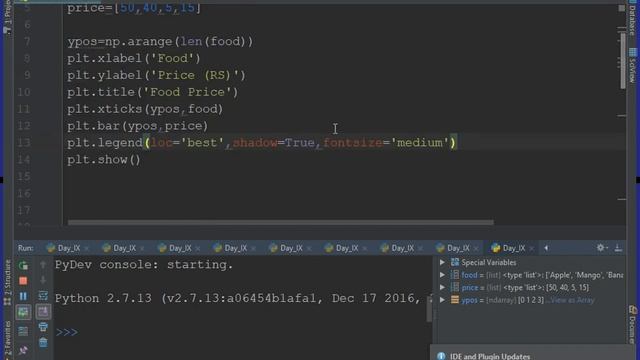Stop the console with red square icon
The width and height of the screenshot is (640, 360).
pyautogui.click(x=23, y=281)
